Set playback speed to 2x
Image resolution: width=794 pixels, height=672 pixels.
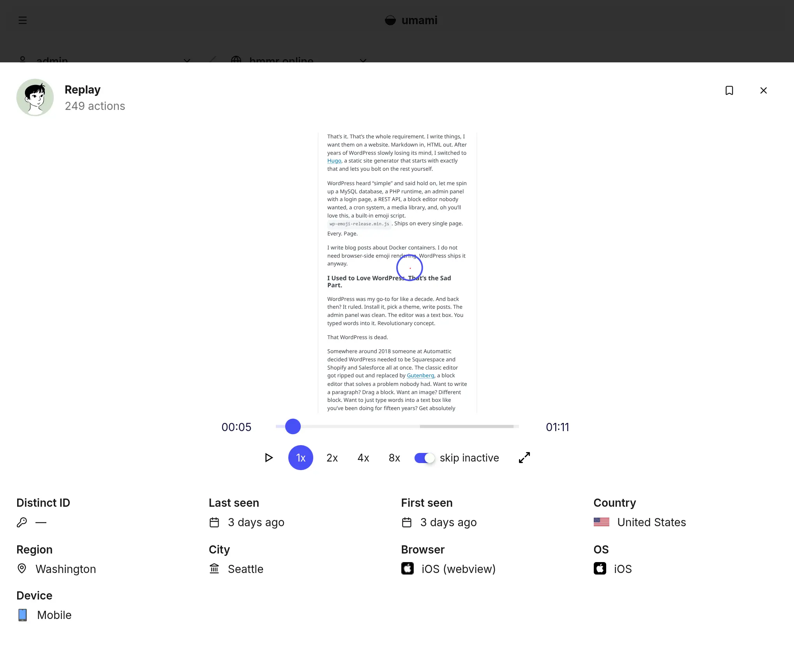[332, 458]
